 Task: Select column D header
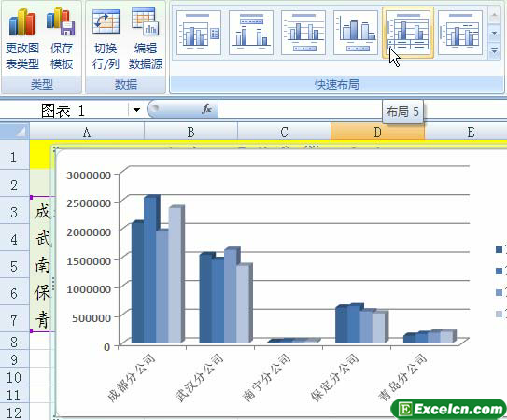point(377,132)
